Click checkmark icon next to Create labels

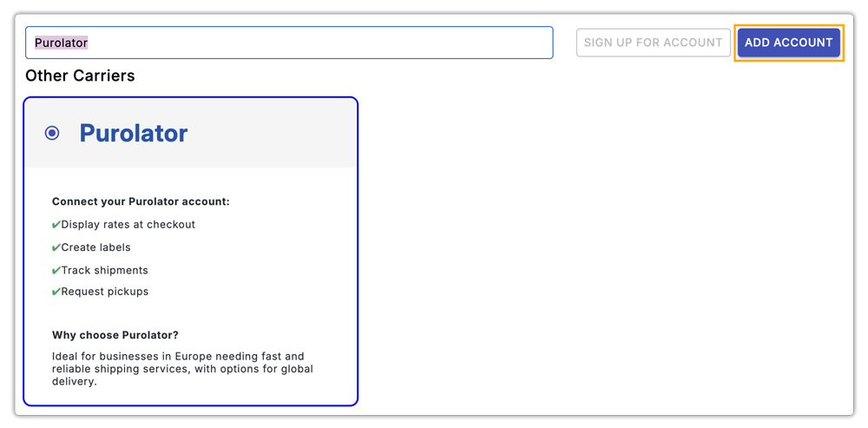click(x=56, y=247)
